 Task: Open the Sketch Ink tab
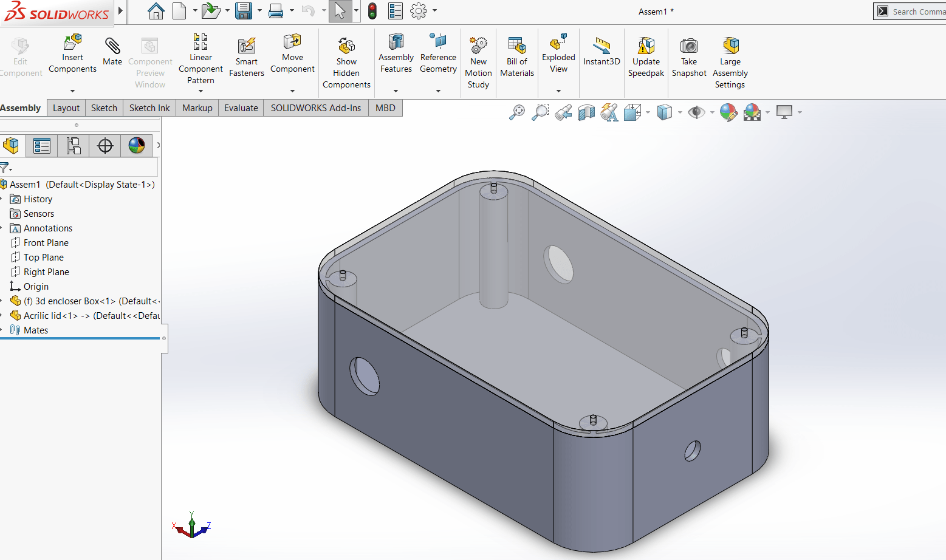coord(149,108)
